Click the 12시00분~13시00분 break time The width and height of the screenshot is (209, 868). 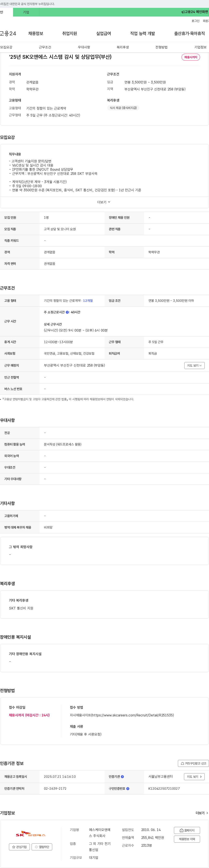click(x=58, y=342)
